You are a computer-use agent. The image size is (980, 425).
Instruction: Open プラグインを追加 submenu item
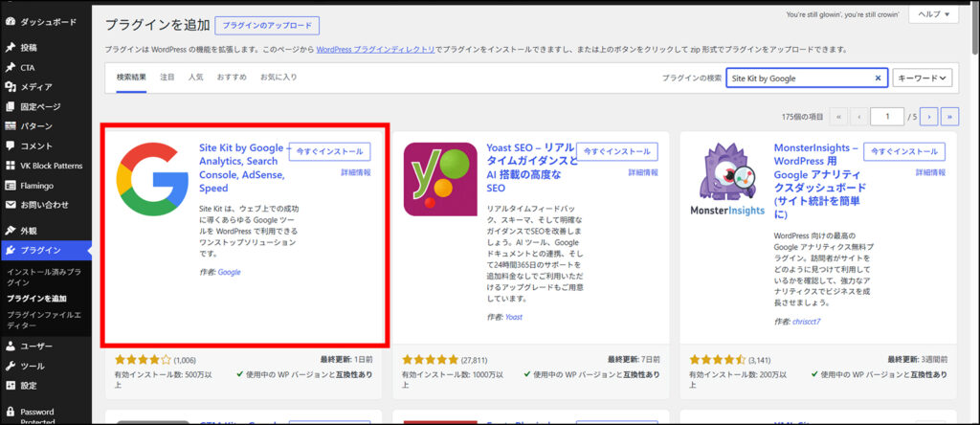(x=37, y=299)
